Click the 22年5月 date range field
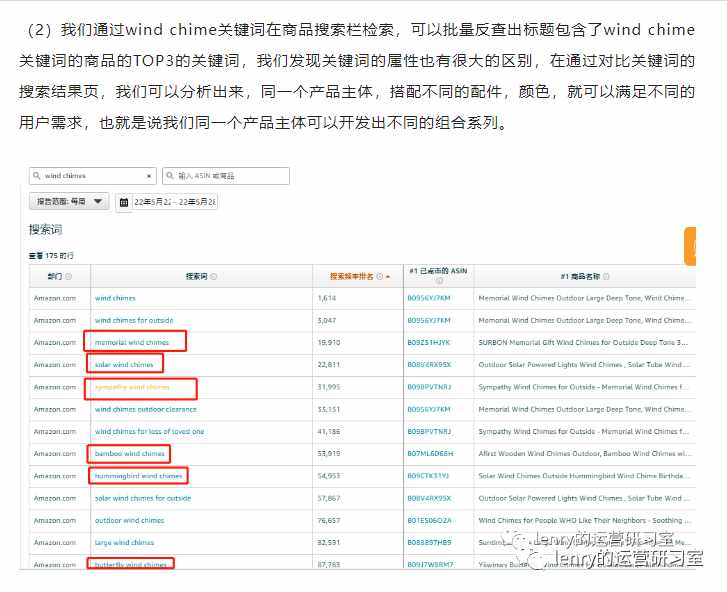Screen dimensions: 727x592 pos(174,202)
